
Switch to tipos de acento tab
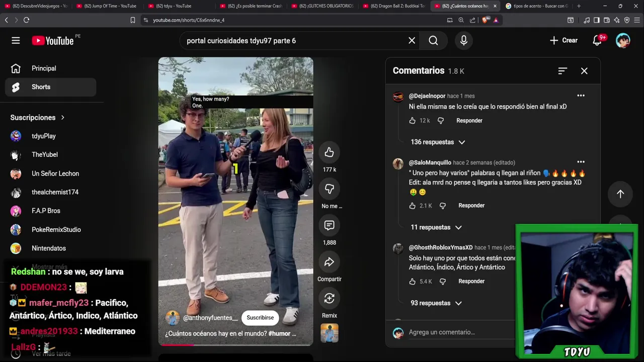[537, 6]
